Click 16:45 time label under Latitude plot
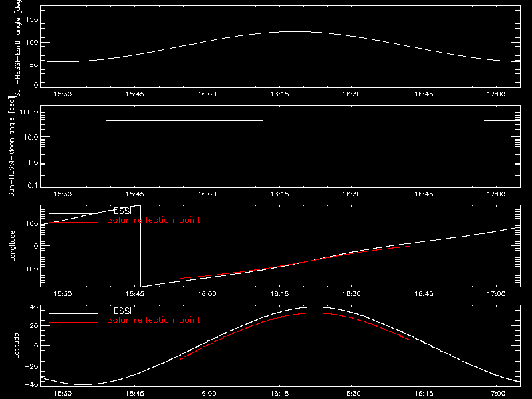This screenshot has width=532, height=399. (x=424, y=394)
